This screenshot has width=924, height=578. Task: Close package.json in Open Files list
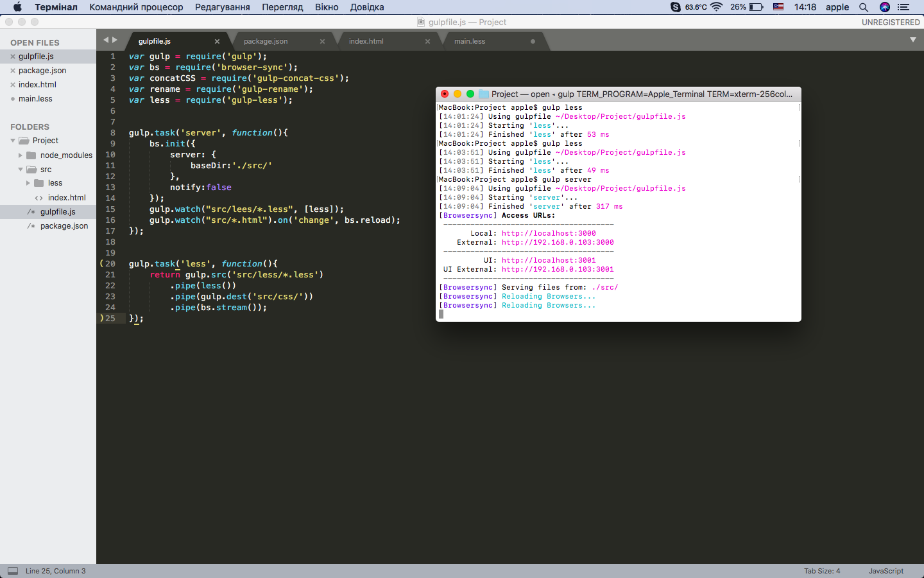pyautogui.click(x=13, y=71)
